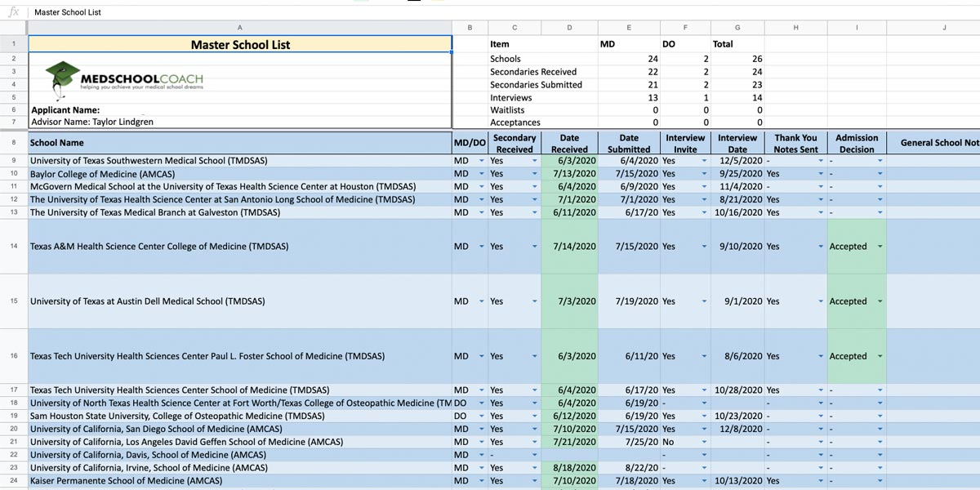Select the General School Notes header cell

pyautogui.click(x=933, y=143)
